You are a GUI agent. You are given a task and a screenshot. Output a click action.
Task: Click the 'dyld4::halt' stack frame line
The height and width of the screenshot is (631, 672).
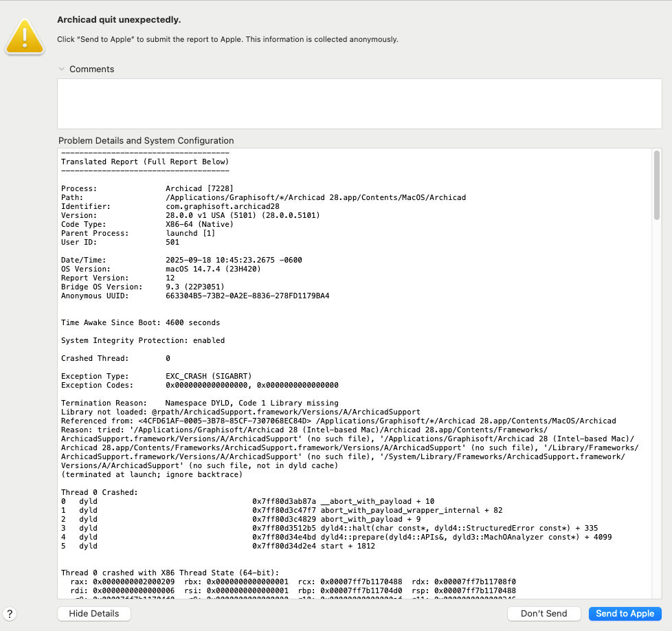(330, 529)
